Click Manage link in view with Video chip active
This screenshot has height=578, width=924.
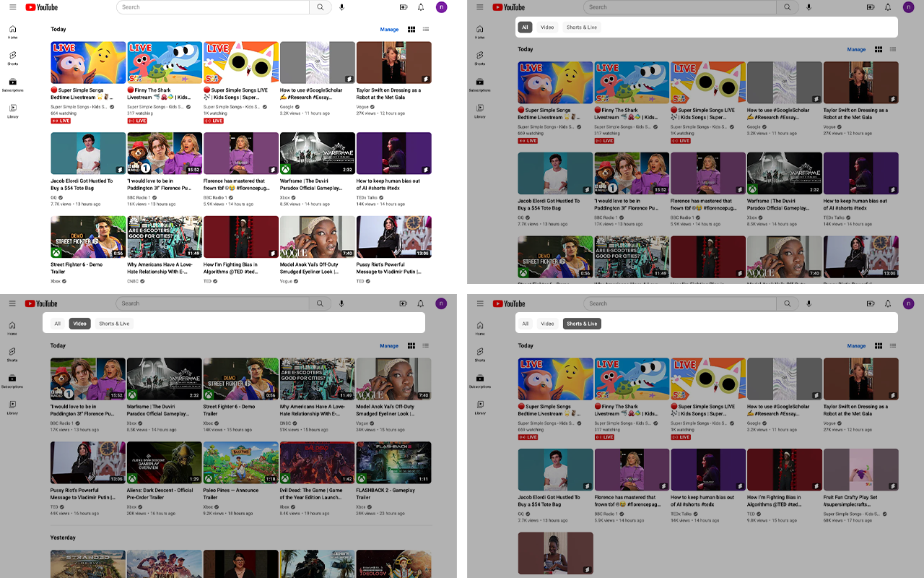coord(389,346)
